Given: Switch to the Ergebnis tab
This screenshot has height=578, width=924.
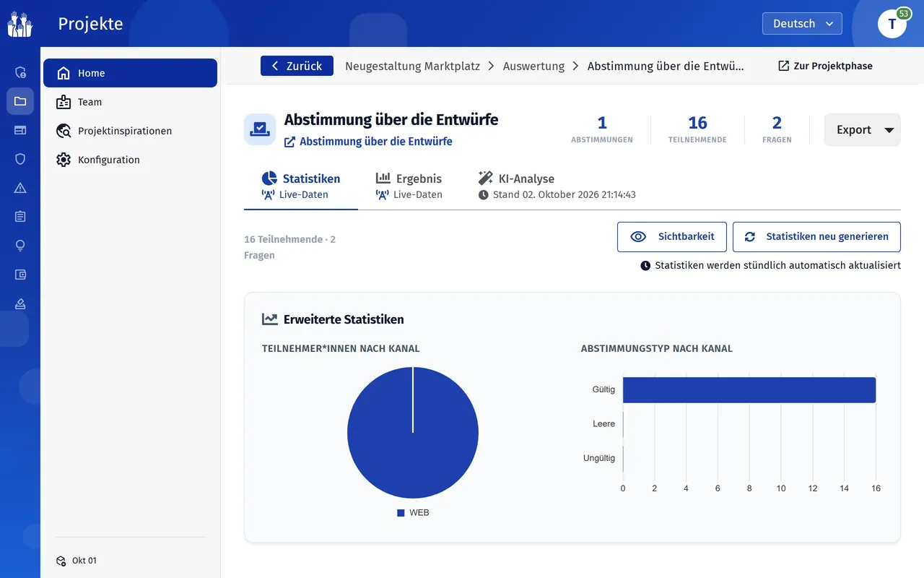Looking at the screenshot, I should pos(409,186).
